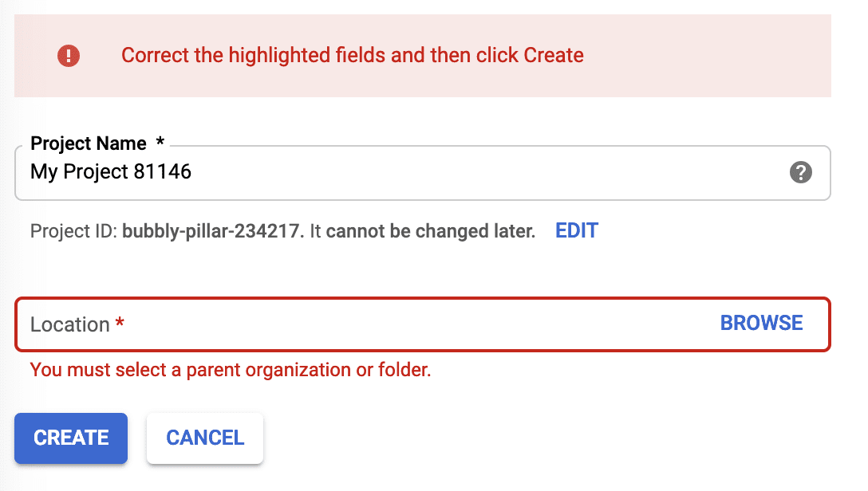Focus the Project Name input field
The width and height of the screenshot is (868, 491).
point(399,172)
